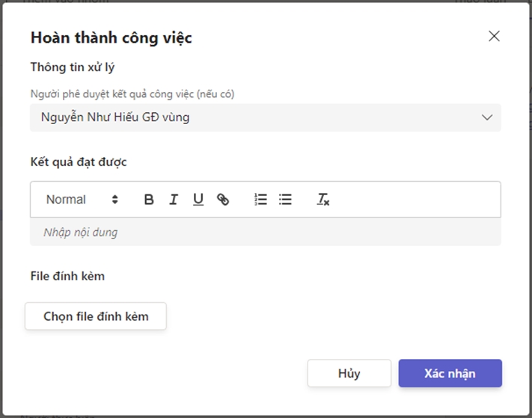The height and width of the screenshot is (418, 532).
Task: Click the Kết quả đạt được label
Action: pos(79,162)
